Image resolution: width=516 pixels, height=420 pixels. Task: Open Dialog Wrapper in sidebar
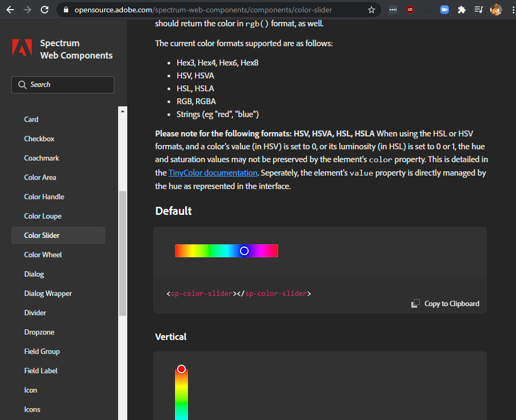point(48,294)
